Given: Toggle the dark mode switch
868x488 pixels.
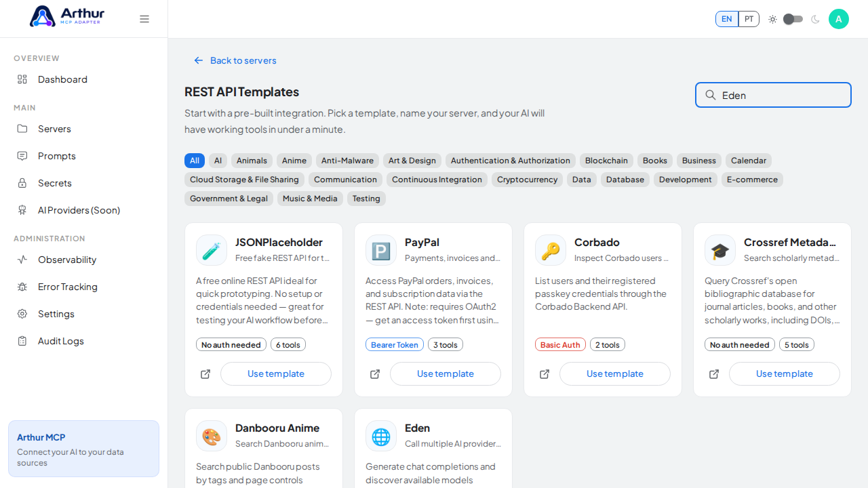Looking at the screenshot, I should tap(793, 19).
